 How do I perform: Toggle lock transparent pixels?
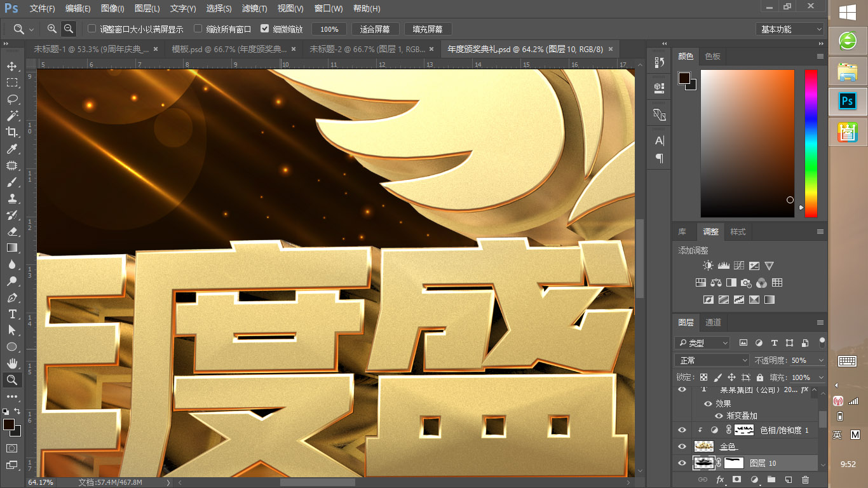pos(703,377)
